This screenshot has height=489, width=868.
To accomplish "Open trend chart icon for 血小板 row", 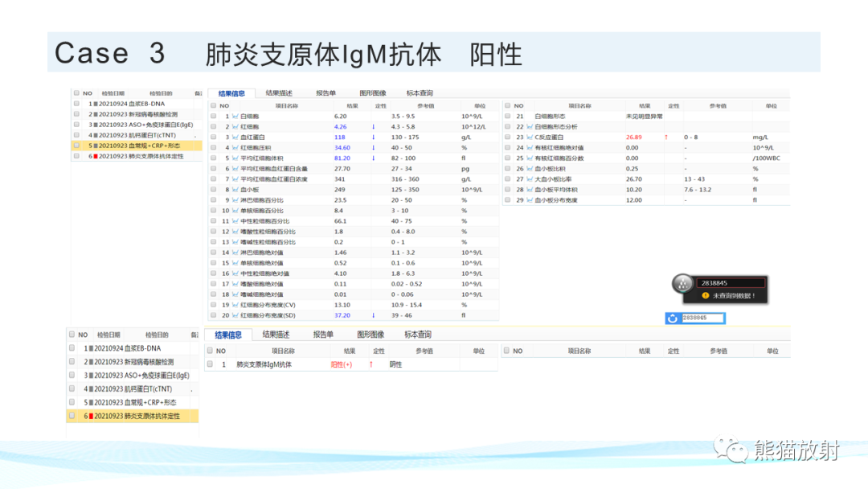I will [235, 189].
